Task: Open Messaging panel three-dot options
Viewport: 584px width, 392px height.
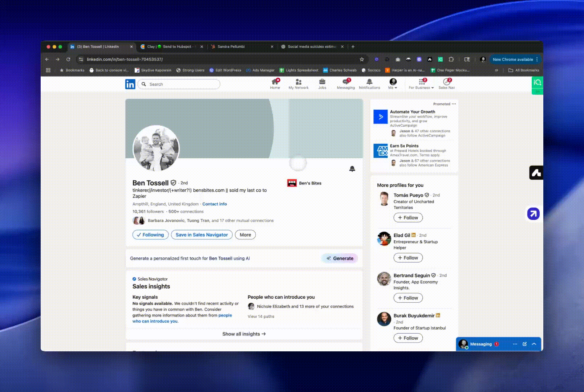Action: tap(515, 344)
